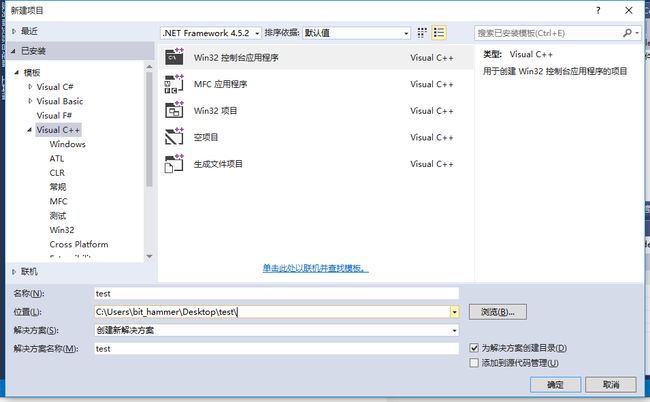This screenshot has width=650, height=402.
Task: Click the template tree scrollbar thumb
Action: (149, 129)
